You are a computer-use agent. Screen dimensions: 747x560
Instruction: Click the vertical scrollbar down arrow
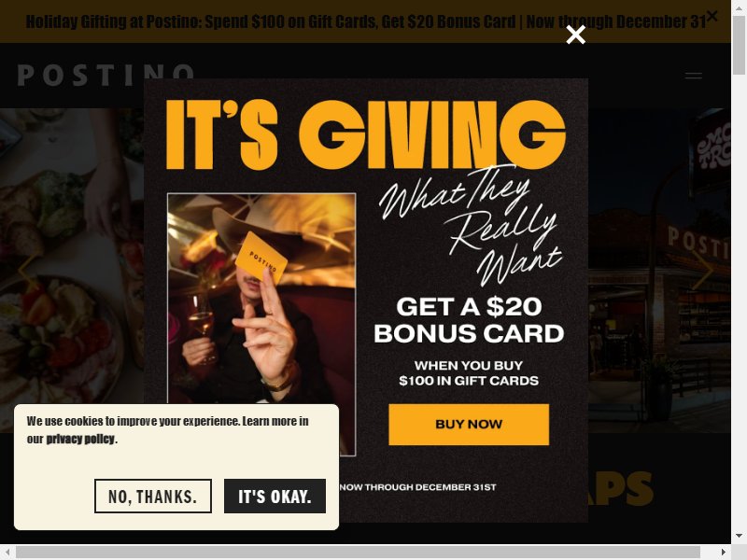tap(739, 536)
